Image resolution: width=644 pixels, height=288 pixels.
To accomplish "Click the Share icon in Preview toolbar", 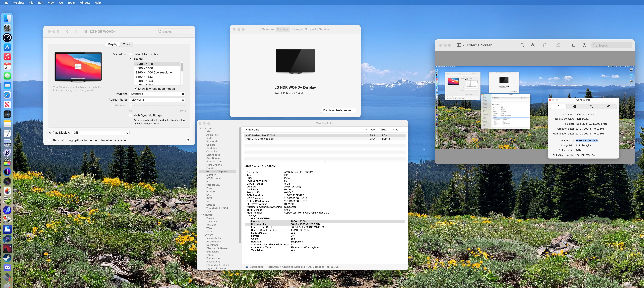I will 544,45.
